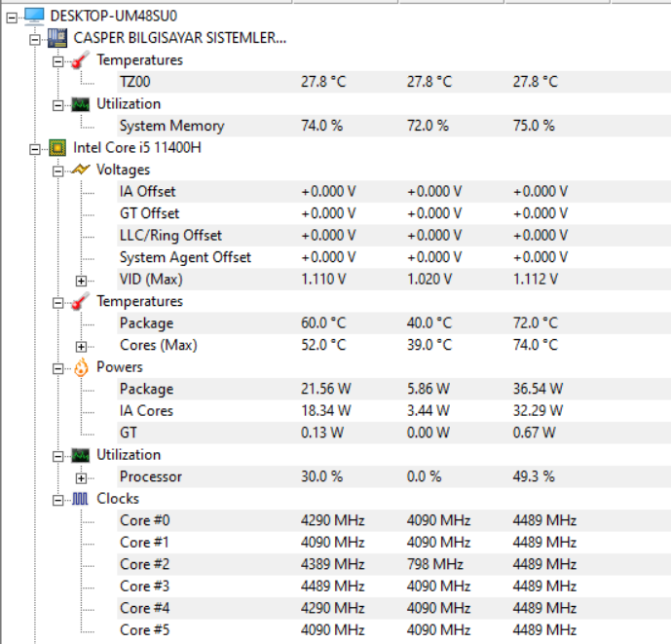This screenshot has height=644, width=671.
Task: Collapse the Intel Core i5 11400H node
Action: tap(35, 148)
